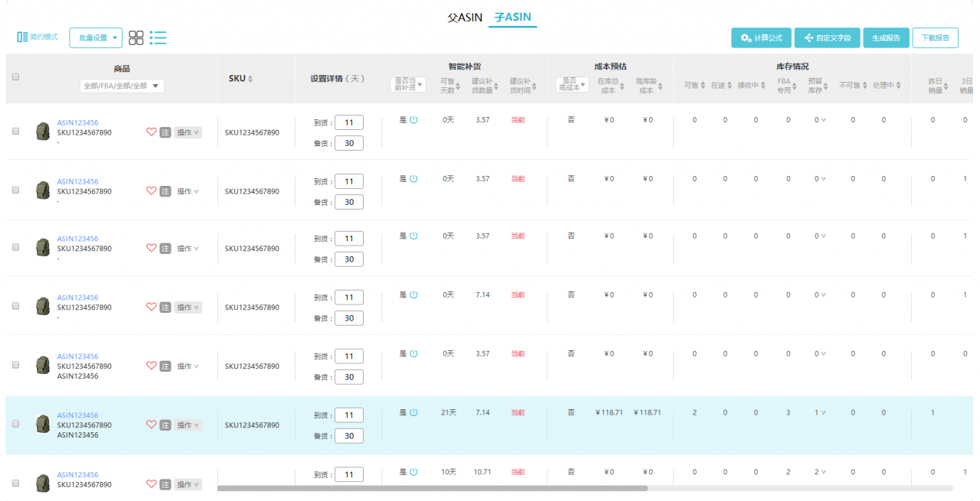Click 当前 in the 10天 row

point(518,472)
